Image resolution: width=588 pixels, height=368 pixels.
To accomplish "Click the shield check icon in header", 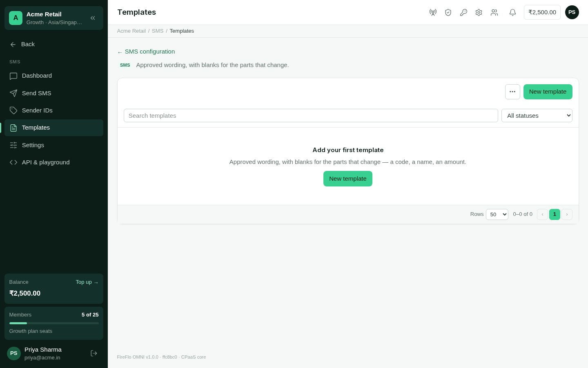I will pyautogui.click(x=448, y=12).
